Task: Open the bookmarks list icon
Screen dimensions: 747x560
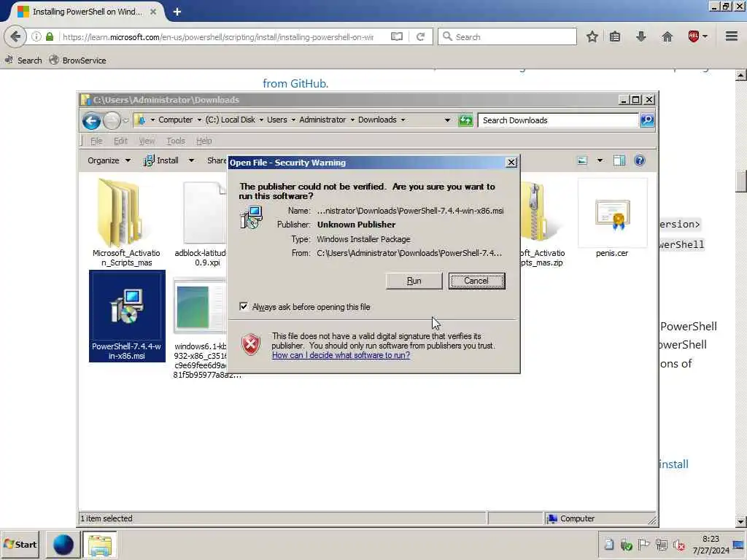Action: coord(615,36)
